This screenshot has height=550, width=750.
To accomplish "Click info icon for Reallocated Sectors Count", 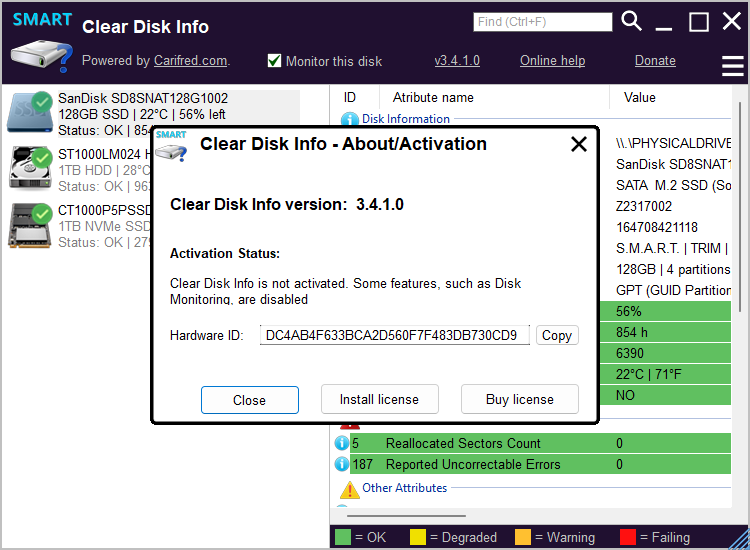I will [x=342, y=443].
